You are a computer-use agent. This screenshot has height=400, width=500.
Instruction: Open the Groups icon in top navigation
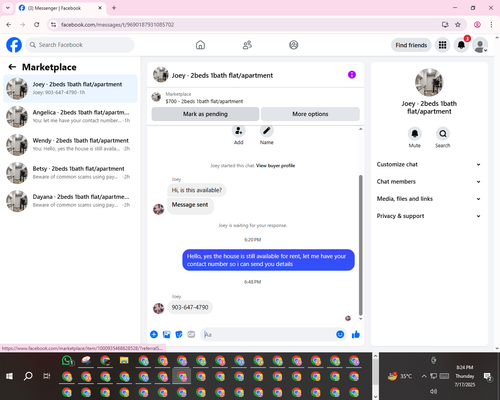click(294, 45)
